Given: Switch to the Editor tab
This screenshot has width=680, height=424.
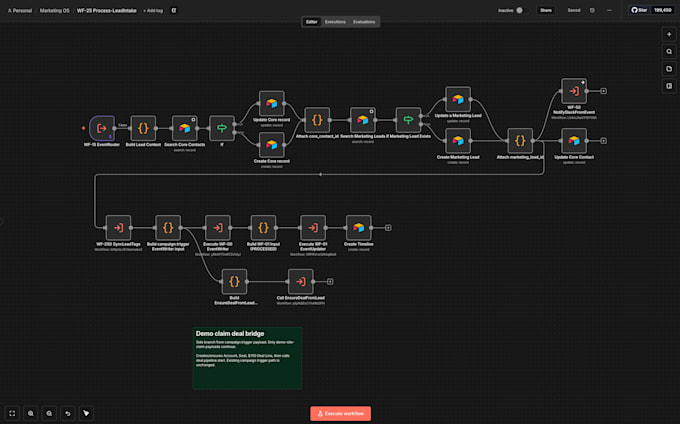Looking at the screenshot, I should (311, 22).
